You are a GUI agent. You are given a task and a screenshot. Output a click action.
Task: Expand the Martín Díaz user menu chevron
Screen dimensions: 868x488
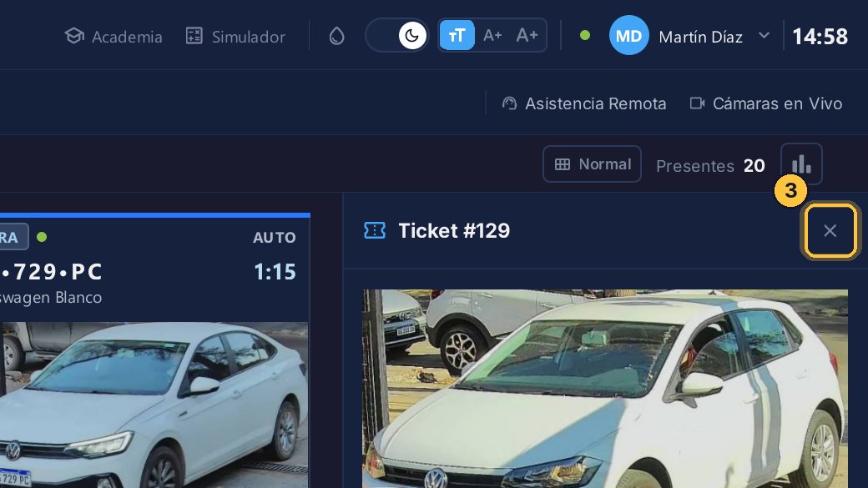pyautogui.click(x=764, y=35)
